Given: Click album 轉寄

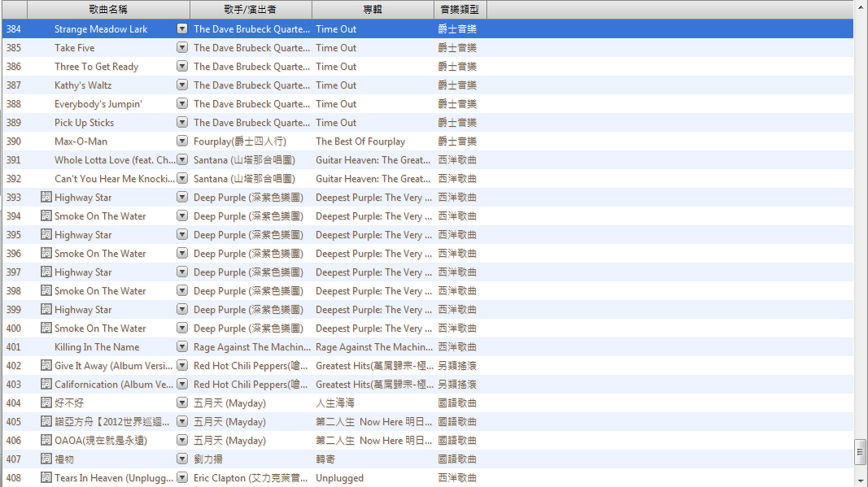Looking at the screenshot, I should (x=325, y=459).
